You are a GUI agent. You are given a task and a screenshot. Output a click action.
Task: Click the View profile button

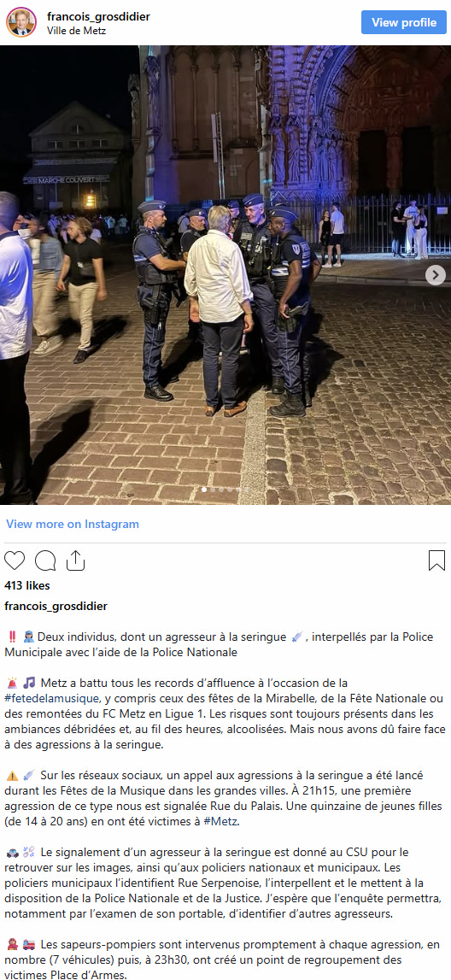coord(403,22)
